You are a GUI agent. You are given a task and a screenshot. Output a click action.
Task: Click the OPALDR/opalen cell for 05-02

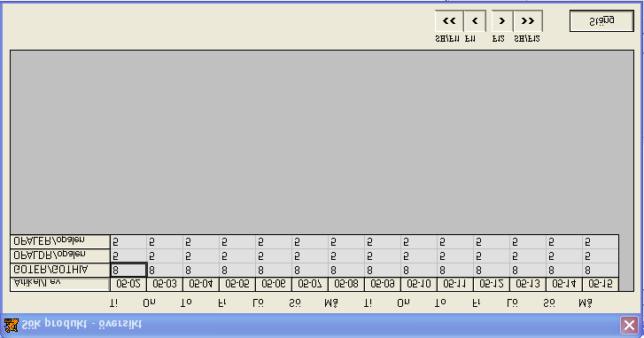pos(128,255)
